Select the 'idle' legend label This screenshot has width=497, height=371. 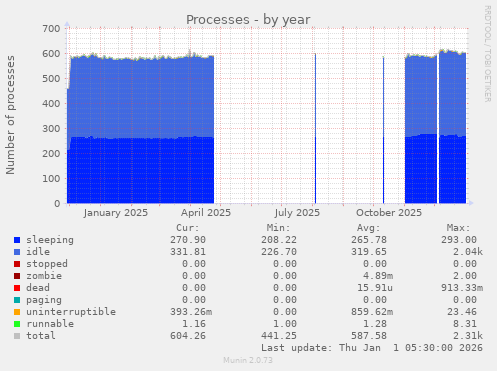38,252
